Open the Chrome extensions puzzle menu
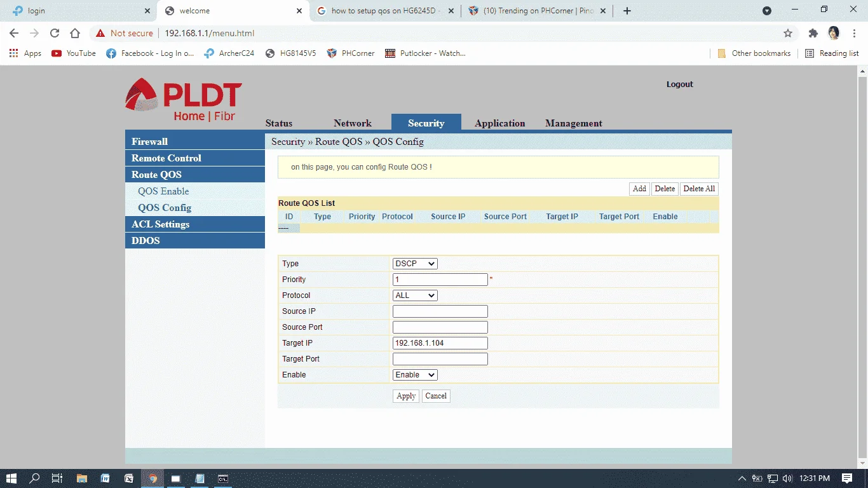Image resolution: width=868 pixels, height=488 pixels. coord(813,33)
